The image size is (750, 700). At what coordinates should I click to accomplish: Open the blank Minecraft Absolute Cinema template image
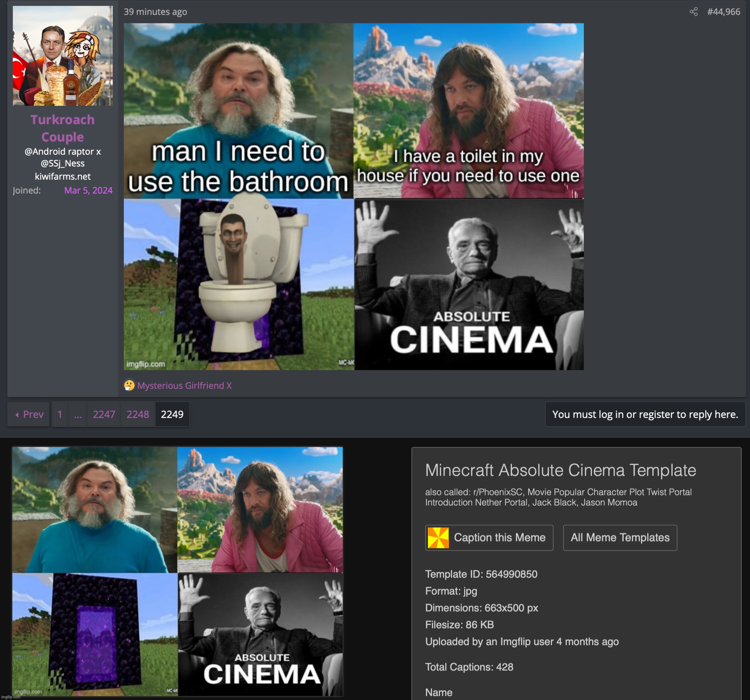pos(177,571)
